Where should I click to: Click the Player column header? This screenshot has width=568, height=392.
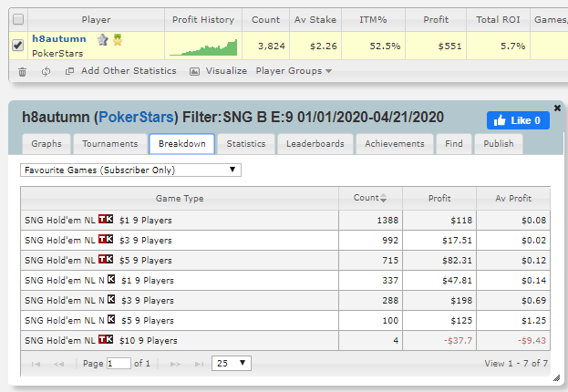coord(96,19)
